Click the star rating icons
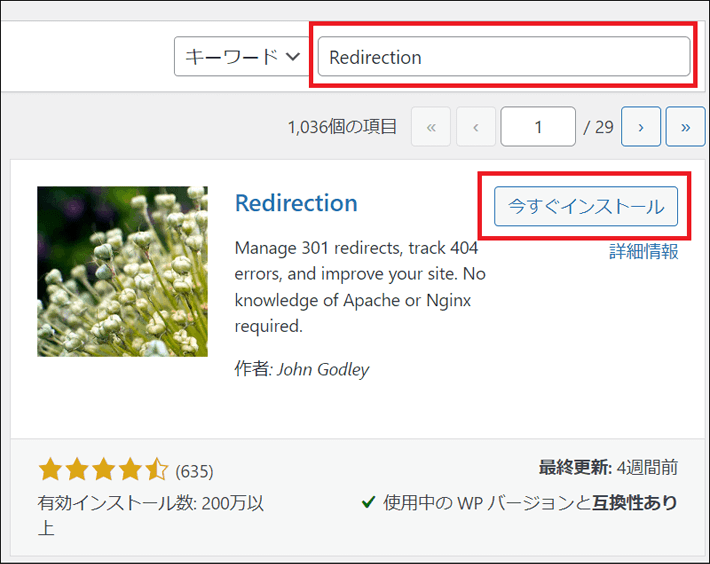 click(x=103, y=469)
